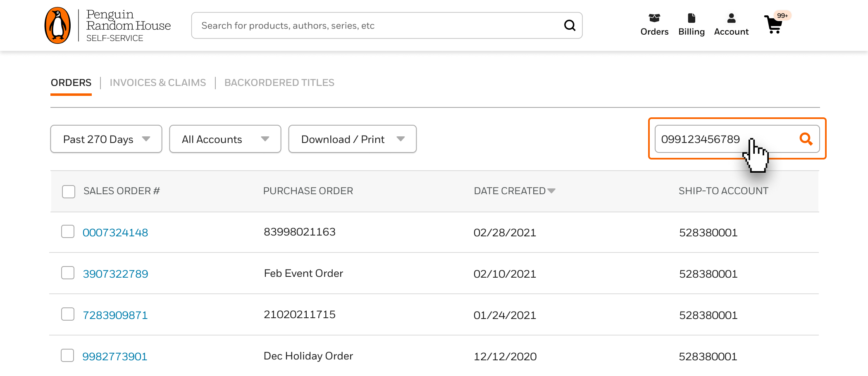Check the box for order 0007324148
Screen dimensions: 868x376
pos(68,231)
